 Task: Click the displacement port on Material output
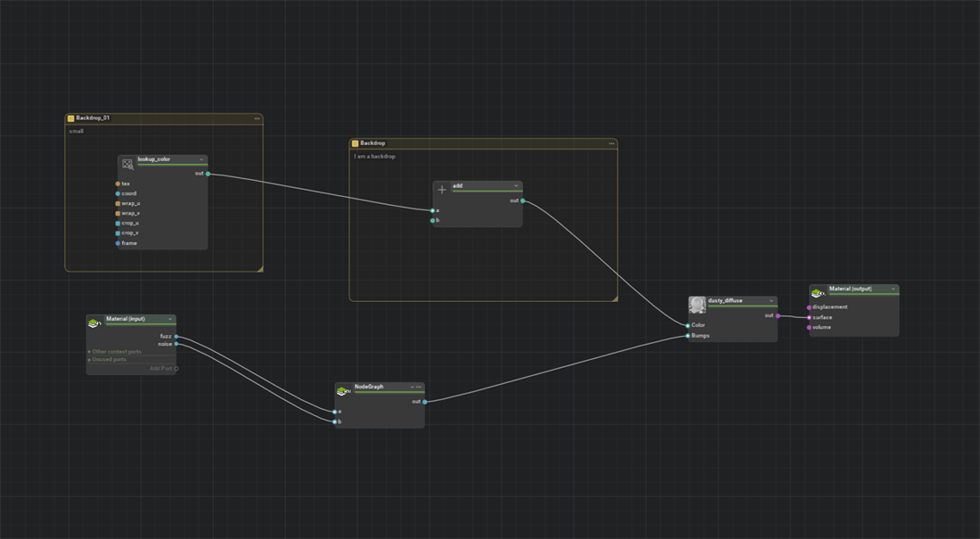point(809,307)
